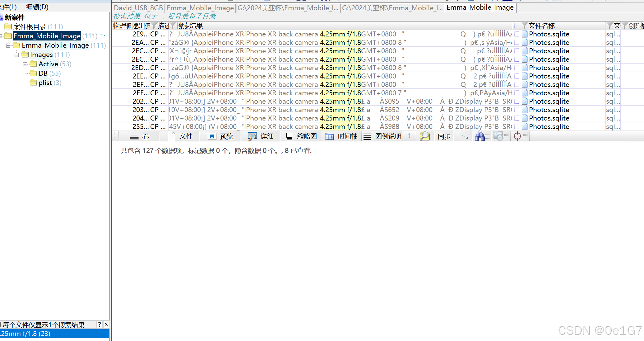Click the filter funnel on 搜索结果 column
This screenshot has width=644, height=341.
pos(173,26)
